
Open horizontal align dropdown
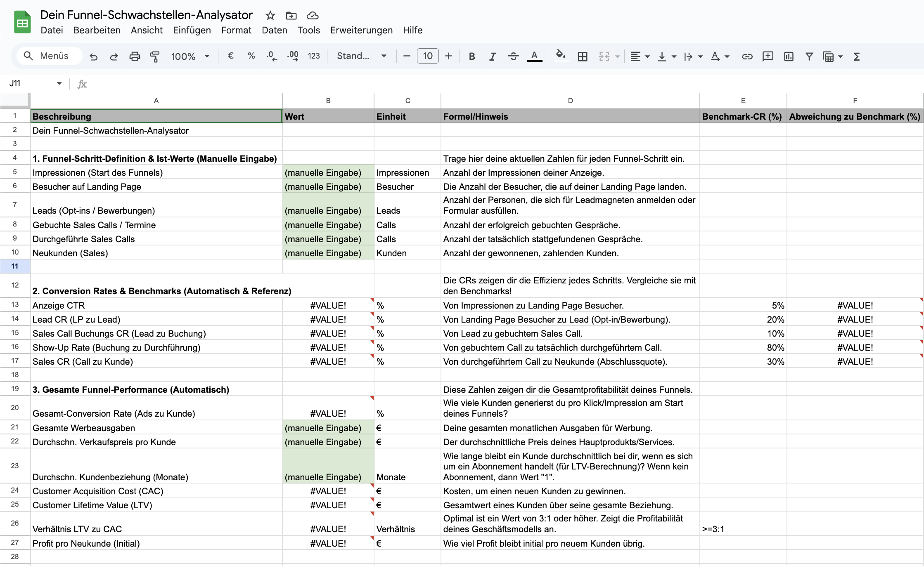coord(640,57)
